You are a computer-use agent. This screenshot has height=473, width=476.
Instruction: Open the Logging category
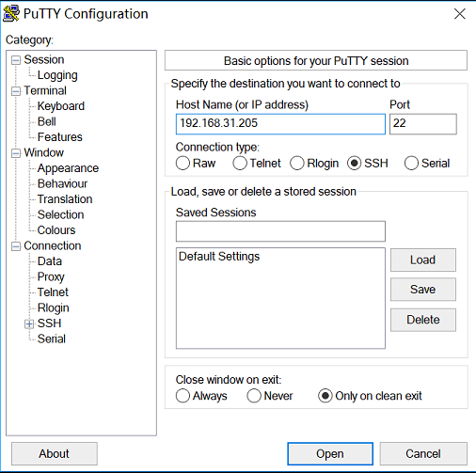[x=57, y=75]
